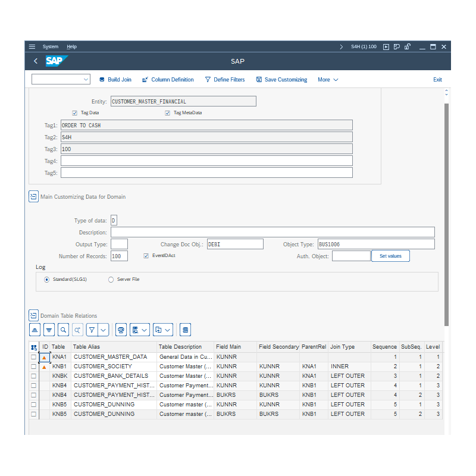Click the find magnifier toolbar icon
The image size is (476, 476).
pyautogui.click(x=64, y=330)
